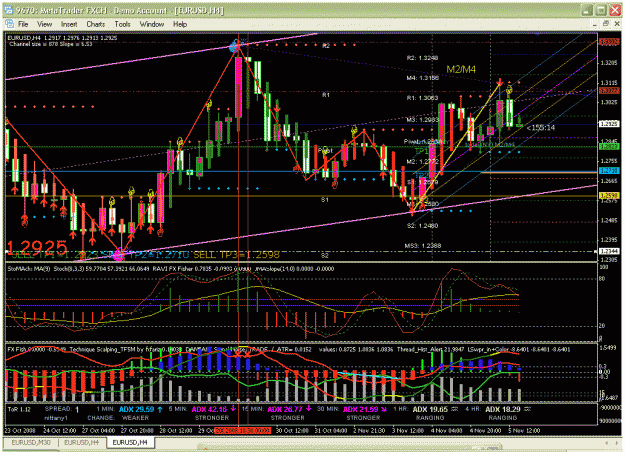Click the yellow price tag on axis
Screen dimensions: 625x452
click(609, 196)
